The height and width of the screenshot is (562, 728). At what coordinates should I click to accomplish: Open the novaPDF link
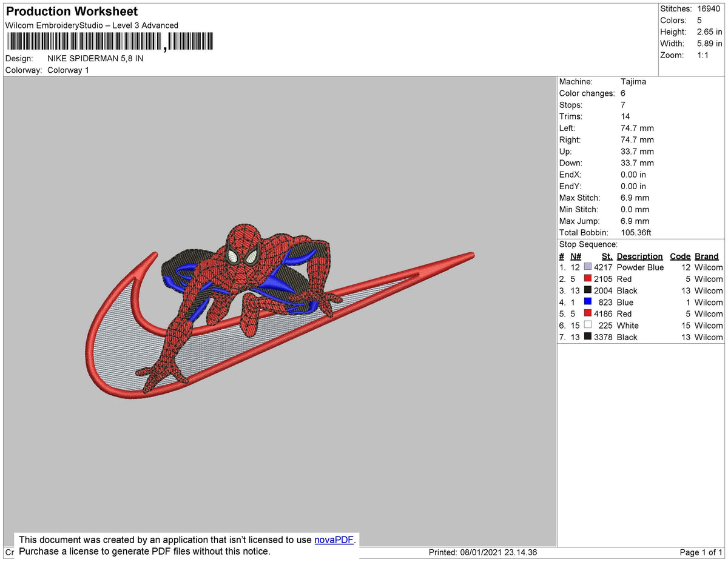pos(332,540)
